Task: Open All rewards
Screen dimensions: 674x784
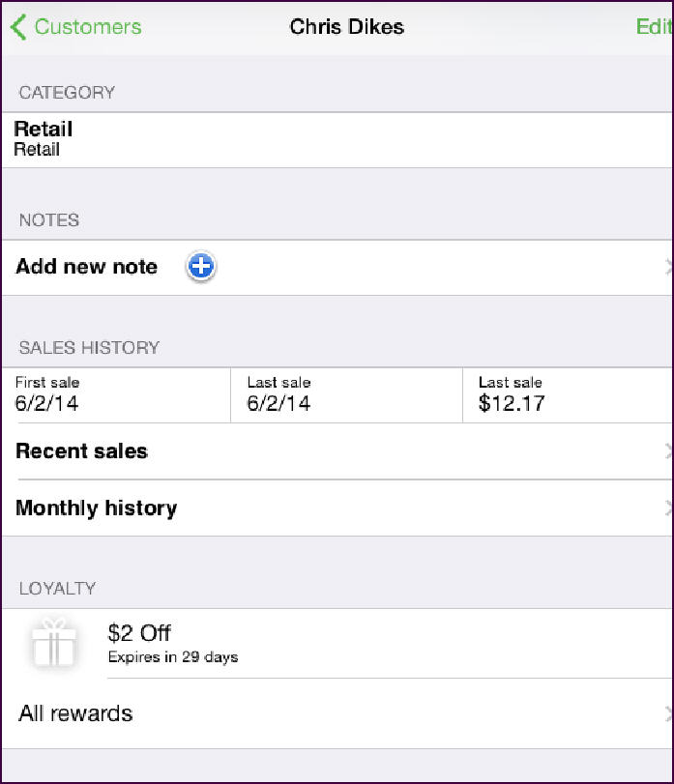Action: 337,713
